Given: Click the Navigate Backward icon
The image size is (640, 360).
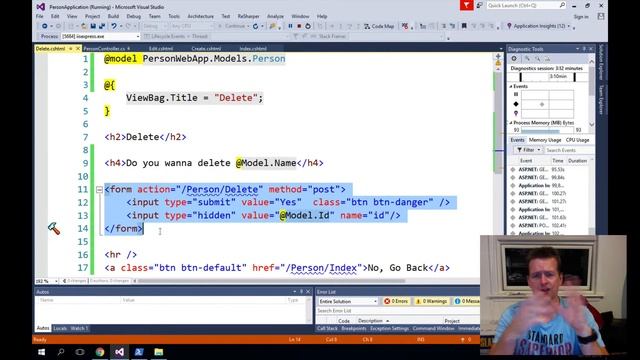Looking at the screenshot, I should (x=44, y=26).
